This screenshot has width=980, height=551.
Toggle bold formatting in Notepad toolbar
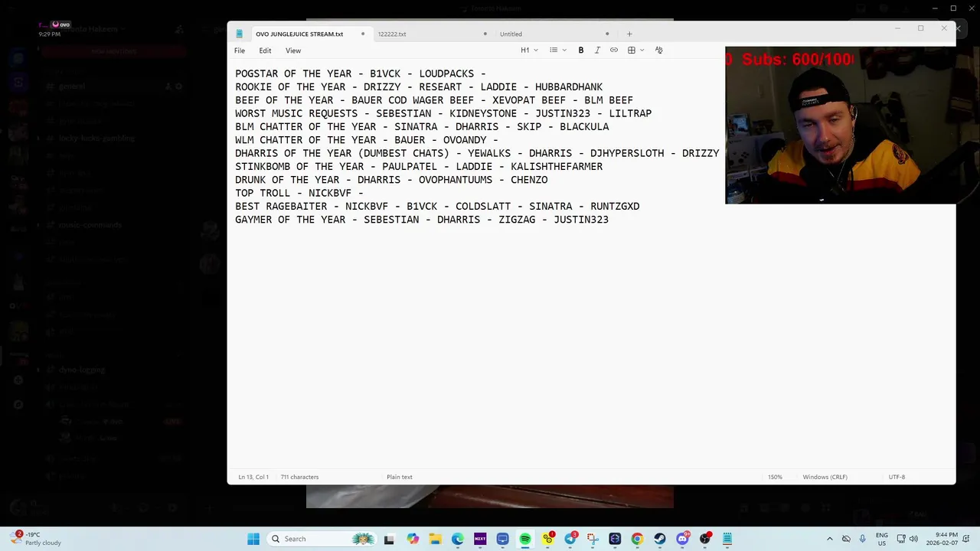(x=581, y=51)
